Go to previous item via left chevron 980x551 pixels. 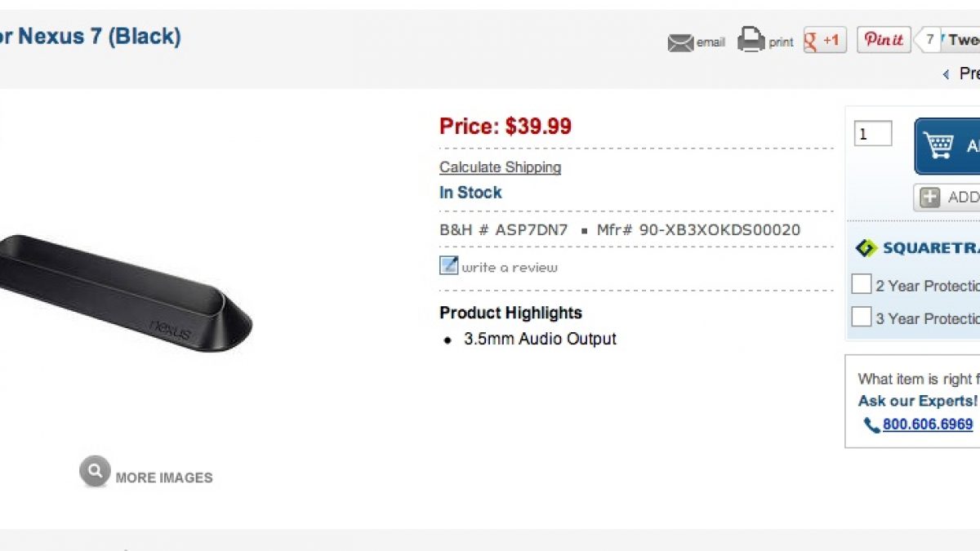(x=946, y=74)
